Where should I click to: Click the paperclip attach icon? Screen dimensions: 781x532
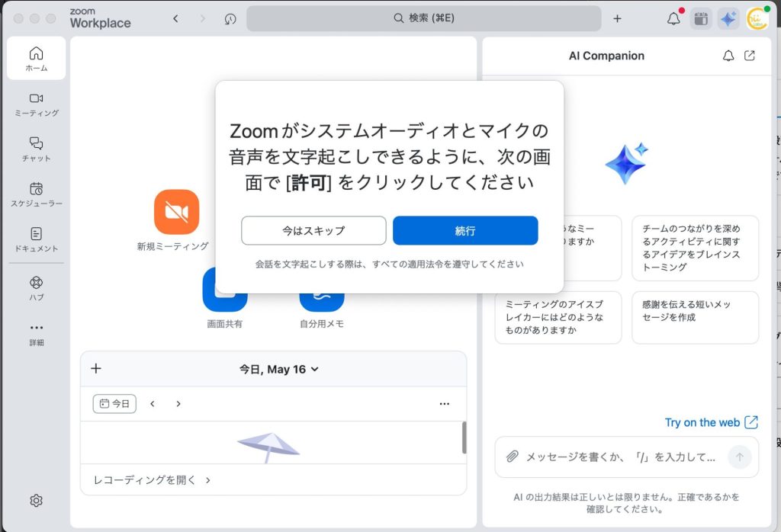click(512, 457)
